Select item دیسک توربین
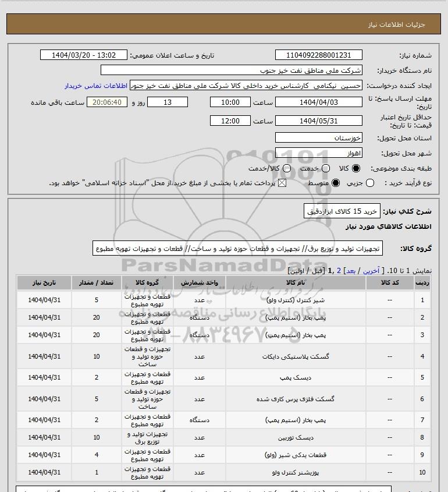 (x=296, y=437)
